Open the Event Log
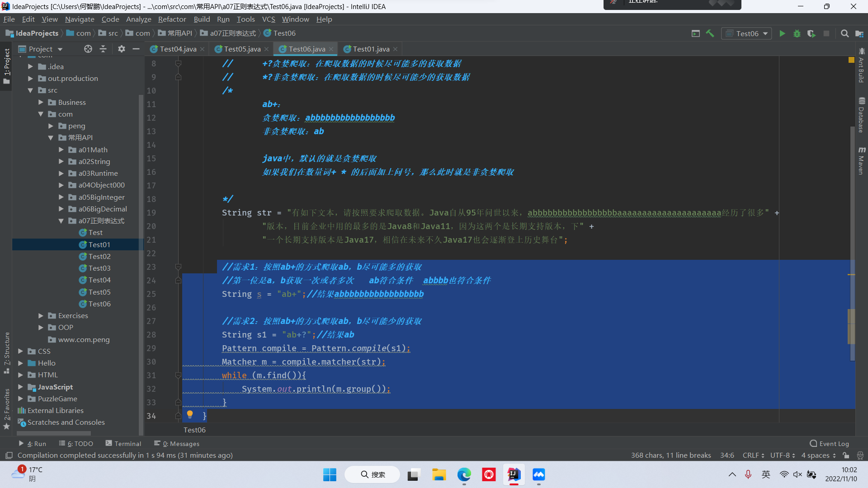This screenshot has height=488, width=868. (829, 444)
